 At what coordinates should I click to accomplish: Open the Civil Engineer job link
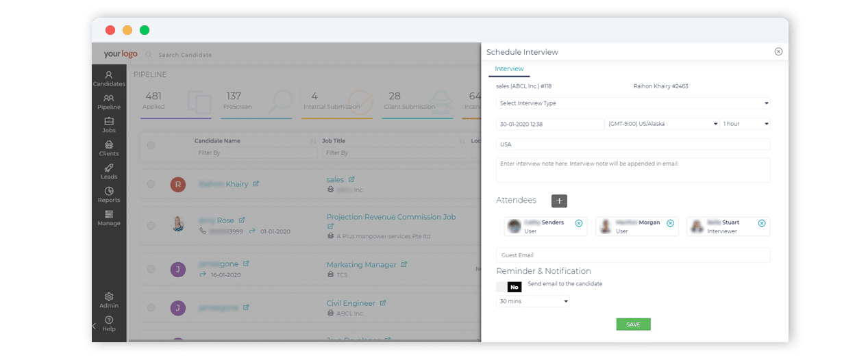click(x=351, y=303)
